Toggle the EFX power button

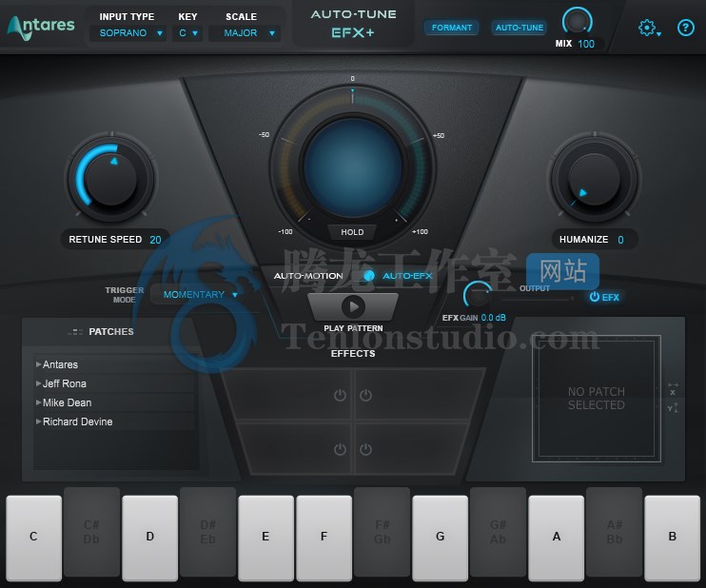point(604,297)
